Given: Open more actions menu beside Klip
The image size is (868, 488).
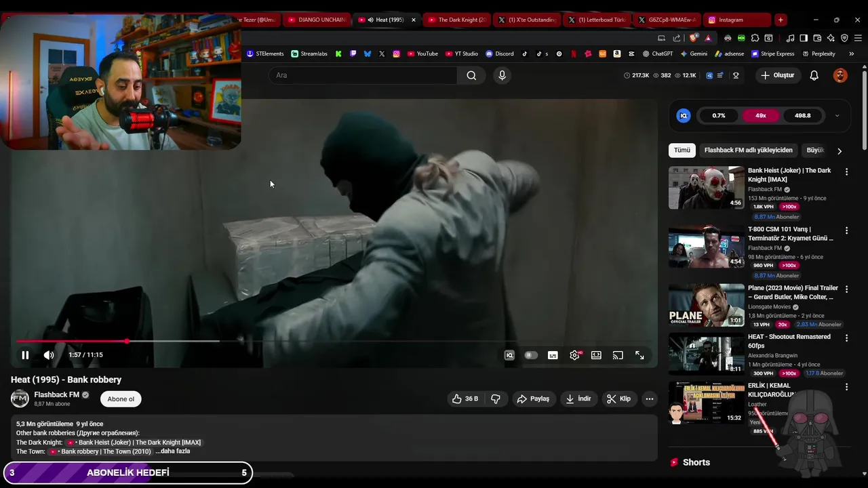Looking at the screenshot, I should click(x=650, y=399).
